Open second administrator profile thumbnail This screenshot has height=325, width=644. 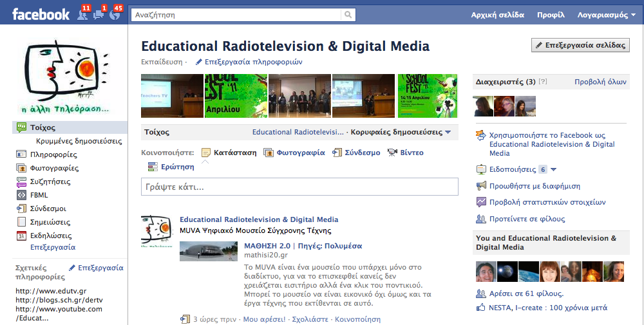504,106
